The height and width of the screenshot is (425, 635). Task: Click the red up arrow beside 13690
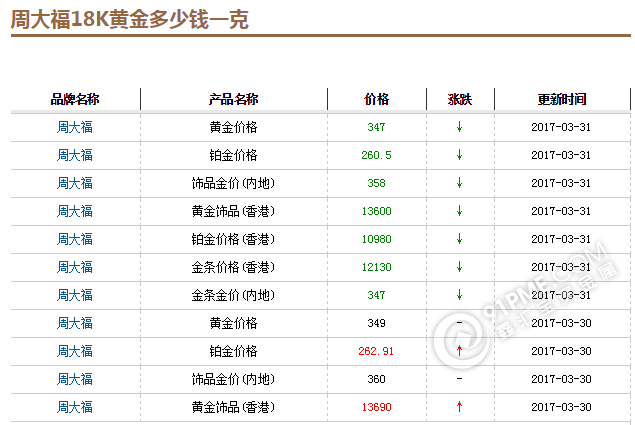pos(459,406)
